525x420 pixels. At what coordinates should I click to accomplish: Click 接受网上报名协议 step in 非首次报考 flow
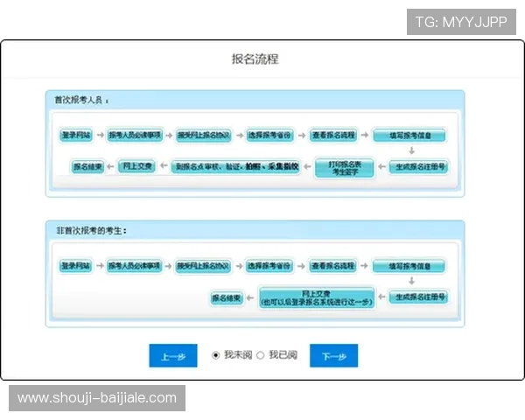pos(203,266)
